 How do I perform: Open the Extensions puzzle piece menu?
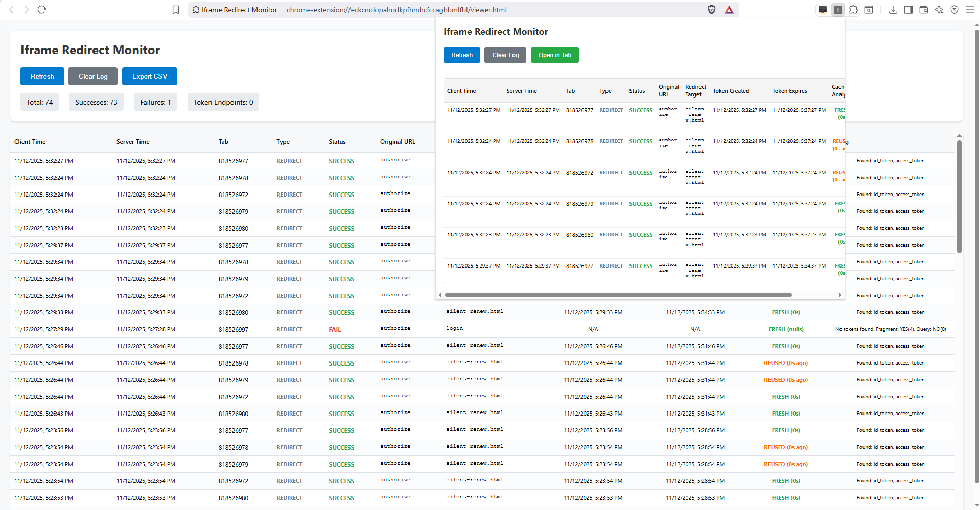(x=853, y=10)
